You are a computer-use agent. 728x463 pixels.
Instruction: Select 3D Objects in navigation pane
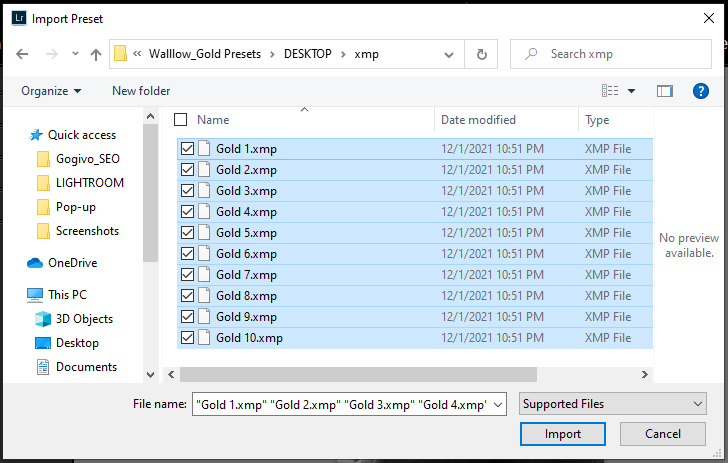[x=85, y=319]
